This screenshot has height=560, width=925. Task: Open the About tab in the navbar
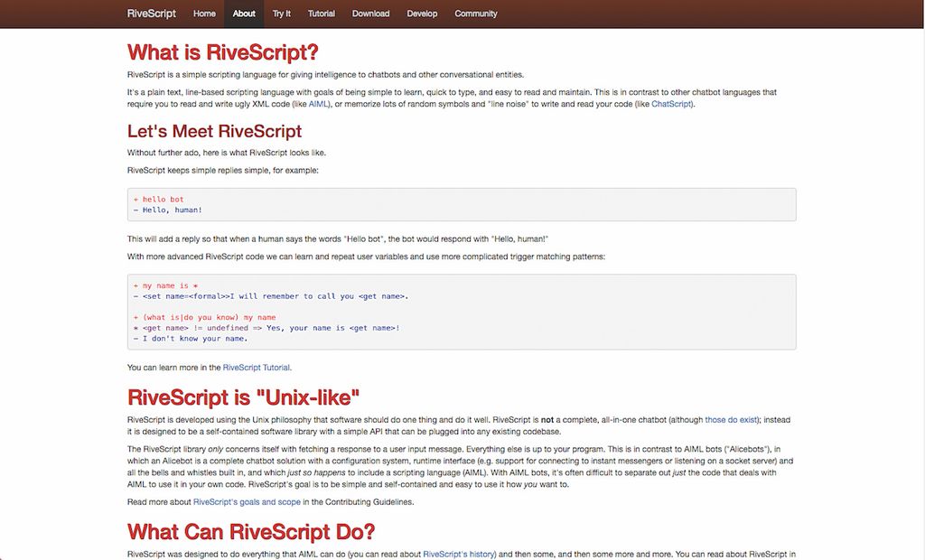(244, 14)
